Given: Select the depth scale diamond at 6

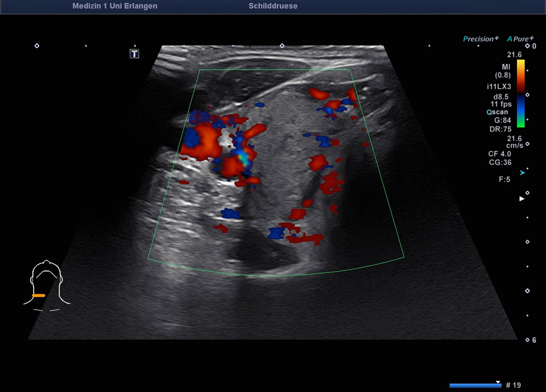Looking at the screenshot, I should click(527, 340).
